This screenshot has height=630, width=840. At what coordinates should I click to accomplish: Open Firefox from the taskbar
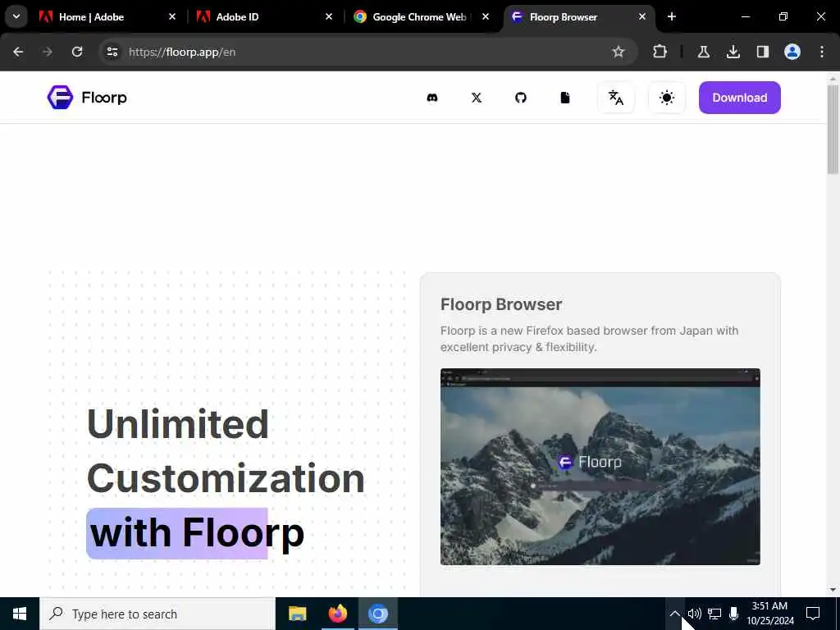coord(337,614)
